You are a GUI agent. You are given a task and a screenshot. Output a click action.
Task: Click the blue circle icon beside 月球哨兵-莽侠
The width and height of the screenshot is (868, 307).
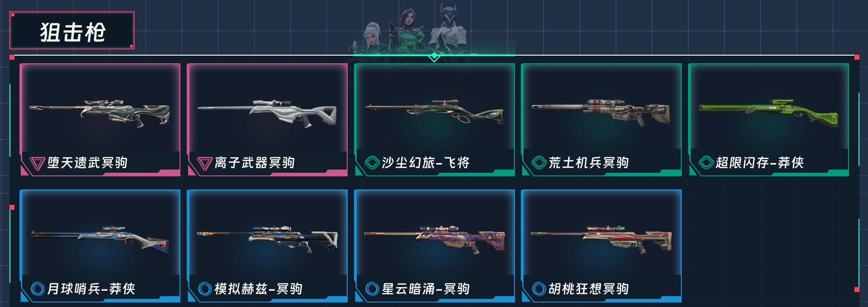click(x=38, y=288)
